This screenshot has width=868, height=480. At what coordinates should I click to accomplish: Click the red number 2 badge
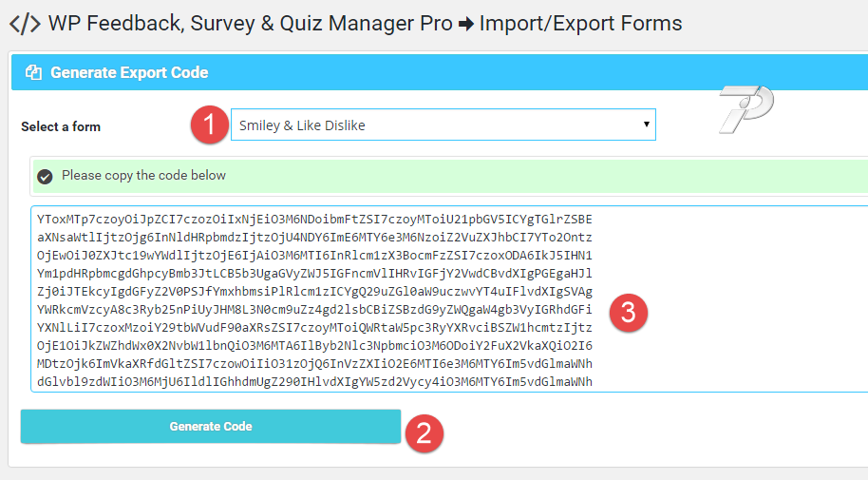pyautogui.click(x=425, y=433)
